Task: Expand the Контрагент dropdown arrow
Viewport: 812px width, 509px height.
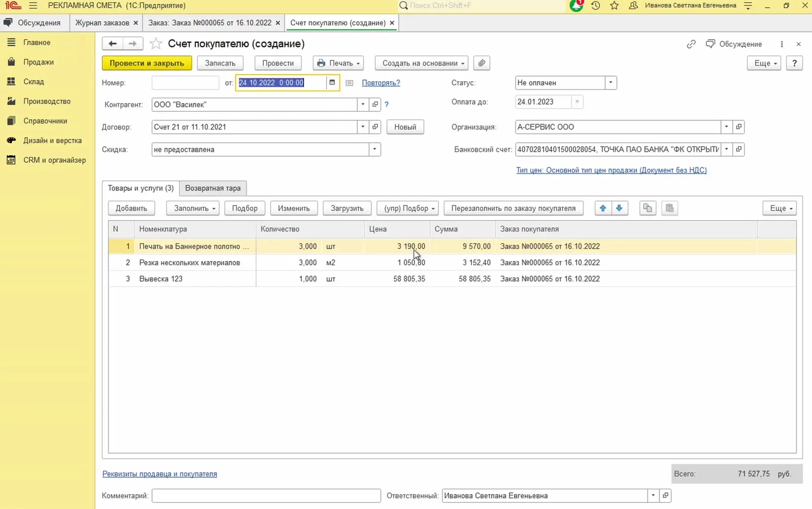Action: 363,105
